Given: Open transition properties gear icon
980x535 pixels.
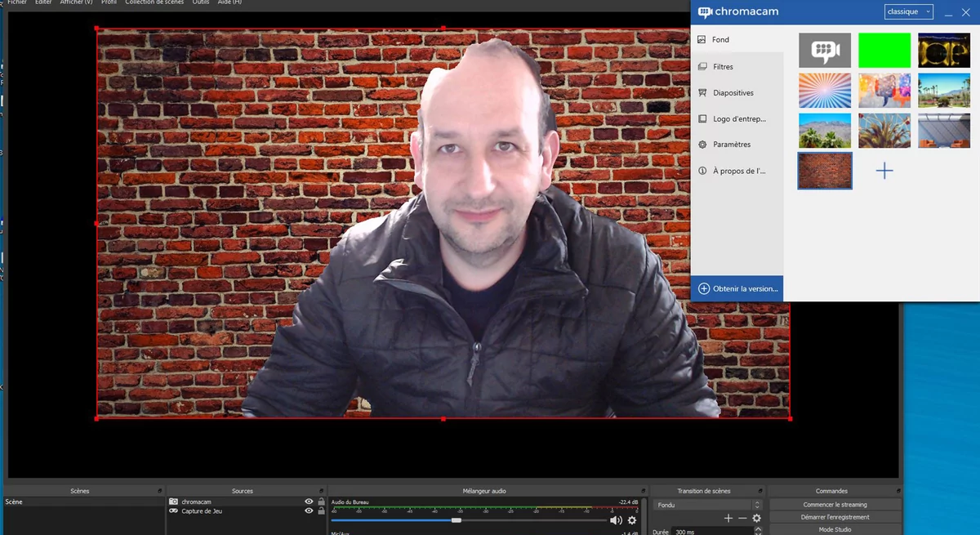Looking at the screenshot, I should coord(756,518).
